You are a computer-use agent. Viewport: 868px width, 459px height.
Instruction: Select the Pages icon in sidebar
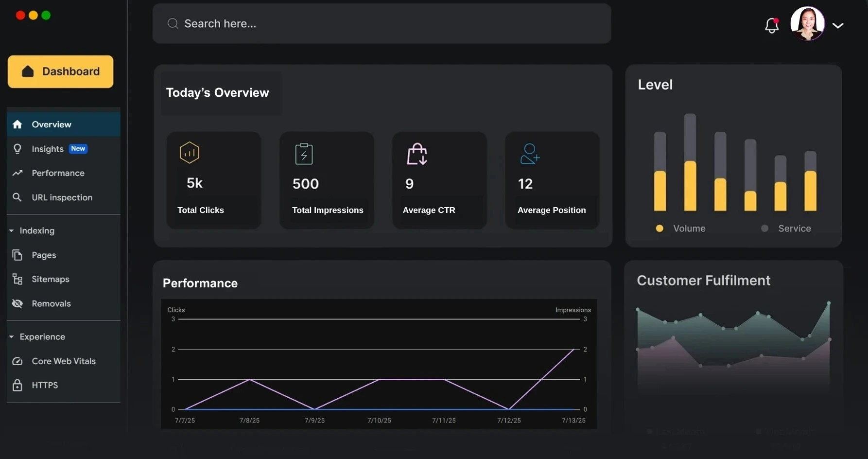(x=17, y=255)
